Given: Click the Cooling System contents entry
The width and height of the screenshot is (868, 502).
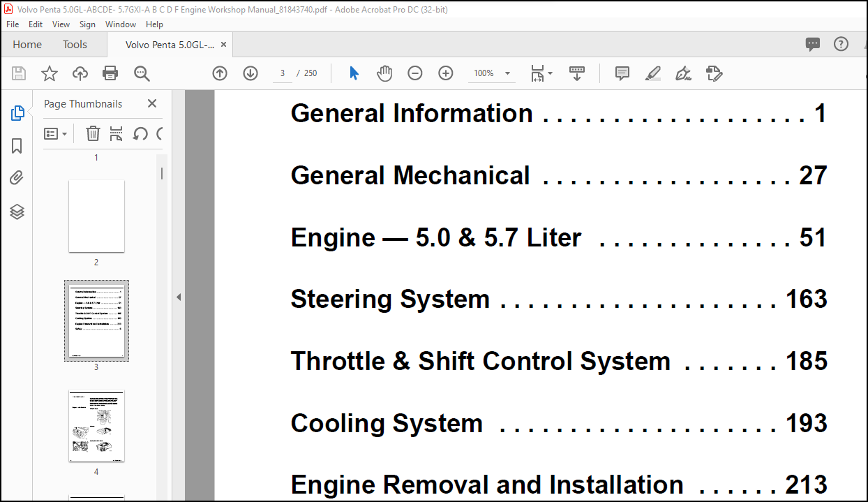Looking at the screenshot, I should coord(558,423).
